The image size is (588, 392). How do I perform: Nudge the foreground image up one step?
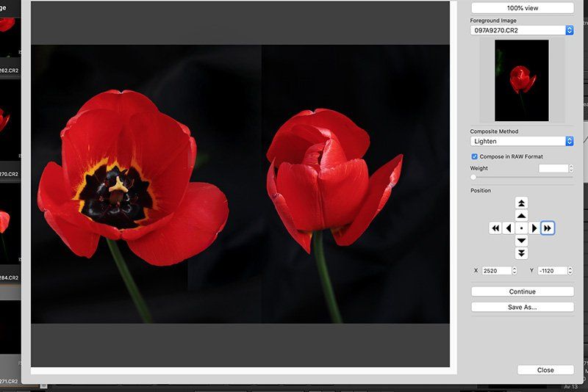click(521, 216)
